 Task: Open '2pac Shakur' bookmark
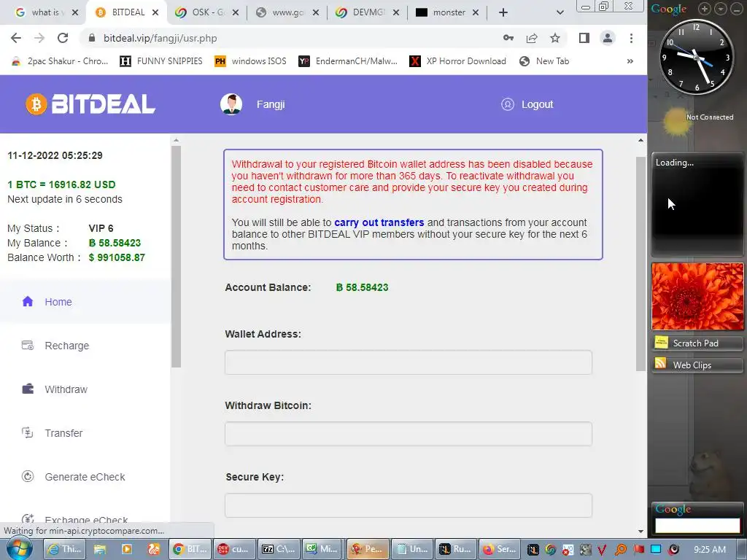tap(61, 61)
